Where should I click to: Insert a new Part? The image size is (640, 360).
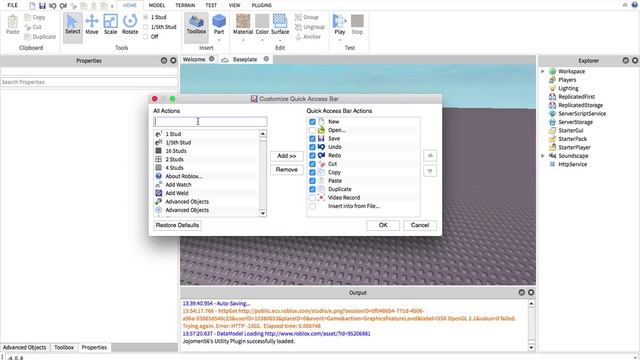coord(219,24)
